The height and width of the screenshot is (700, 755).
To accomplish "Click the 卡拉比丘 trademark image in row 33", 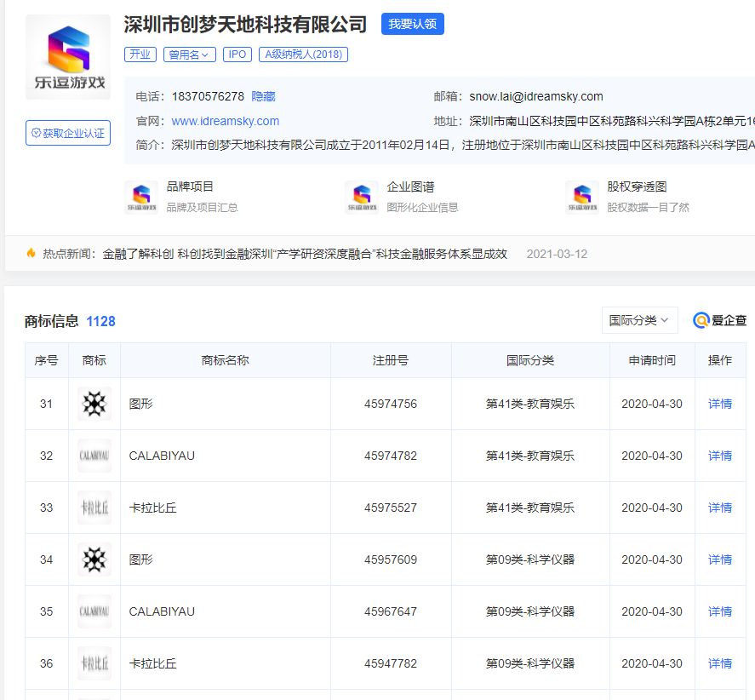I will [x=94, y=508].
